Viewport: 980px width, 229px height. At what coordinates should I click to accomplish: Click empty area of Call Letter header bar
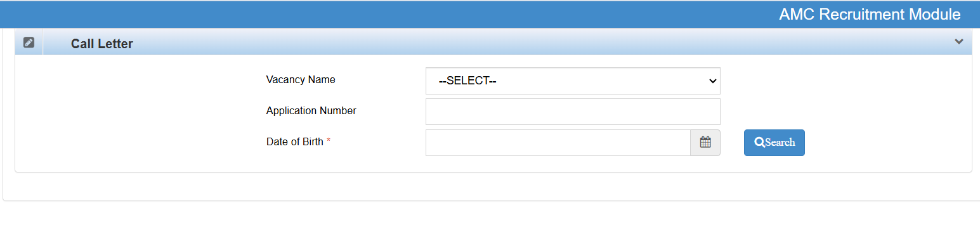(x=539, y=43)
